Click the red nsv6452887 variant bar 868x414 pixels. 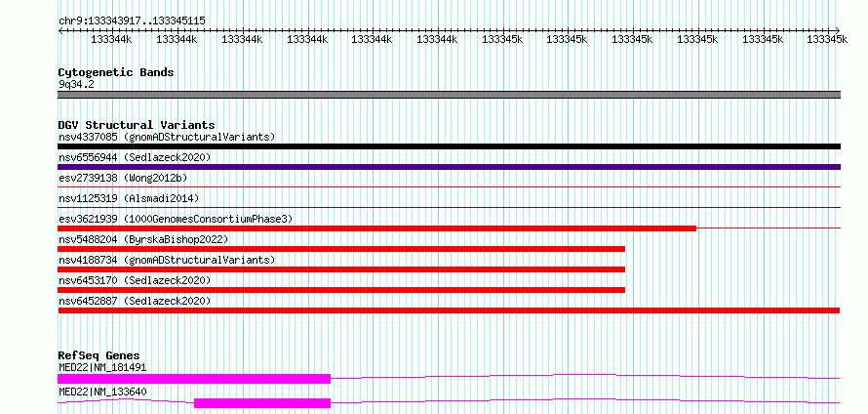click(449, 310)
